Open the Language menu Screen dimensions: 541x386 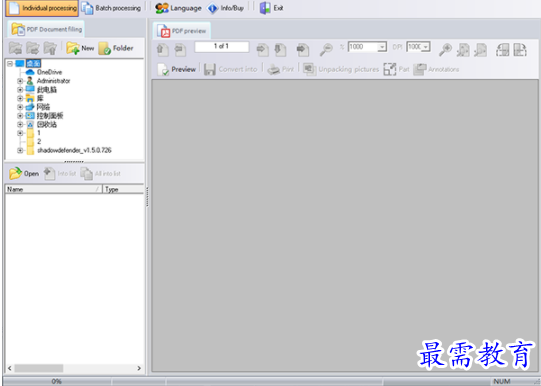point(178,8)
